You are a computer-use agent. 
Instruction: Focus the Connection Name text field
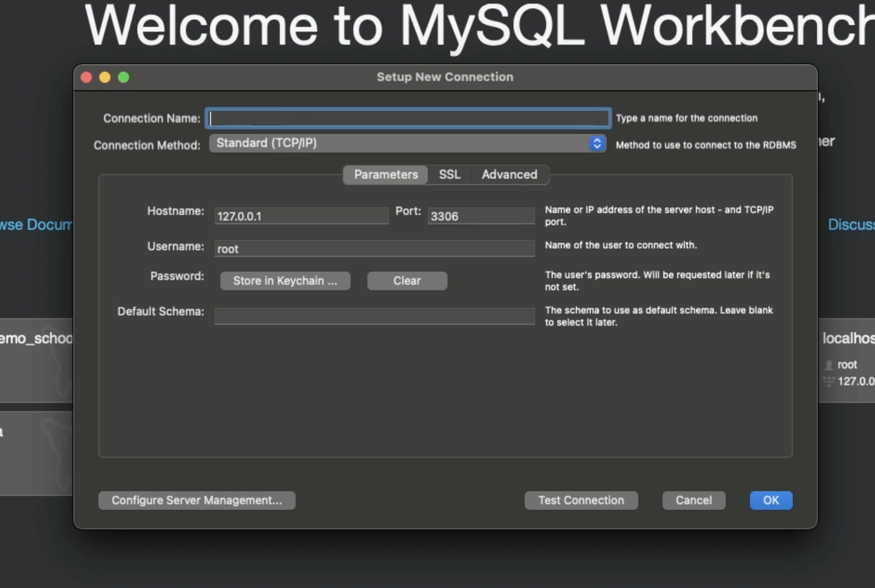click(408, 118)
